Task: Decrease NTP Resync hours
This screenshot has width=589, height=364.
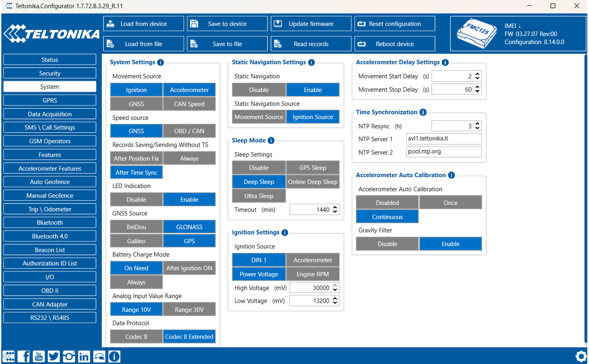Action: (x=477, y=128)
